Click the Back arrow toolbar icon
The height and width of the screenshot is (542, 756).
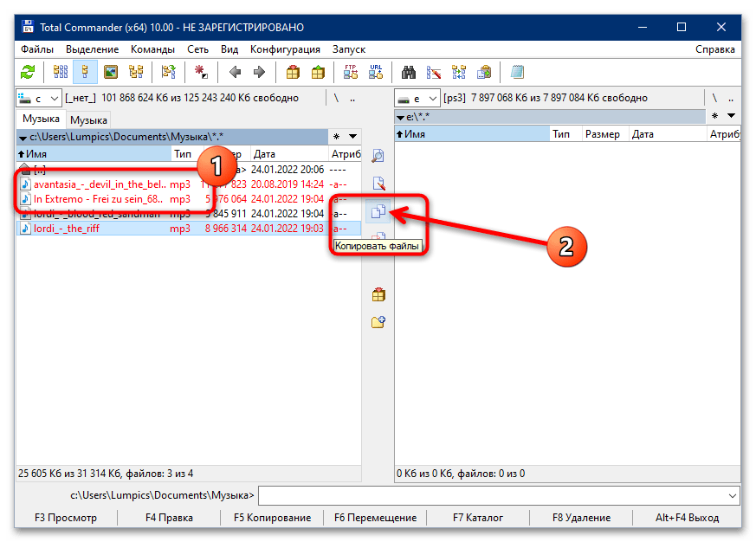coord(235,72)
